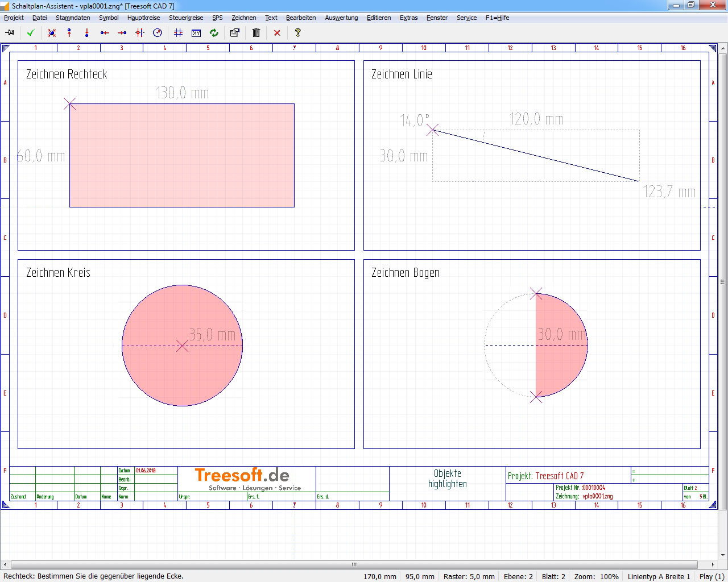
Task: Open the Hauptkreise menu
Action: tap(143, 18)
